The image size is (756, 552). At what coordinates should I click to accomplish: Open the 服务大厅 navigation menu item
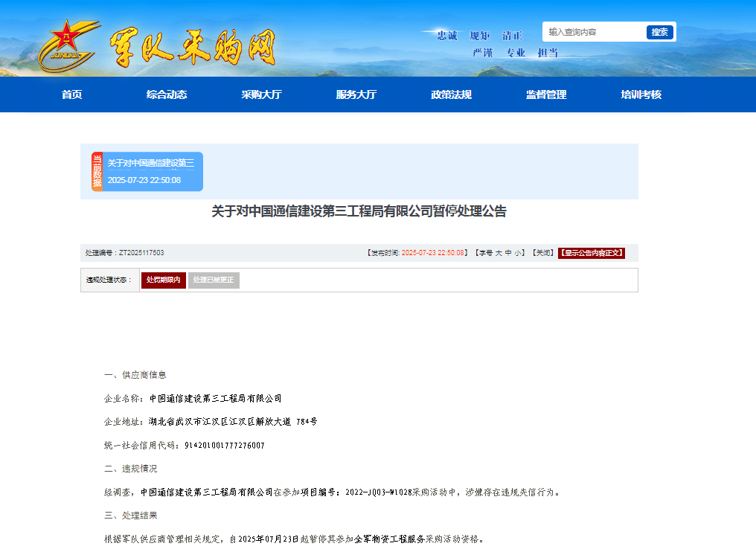(356, 94)
